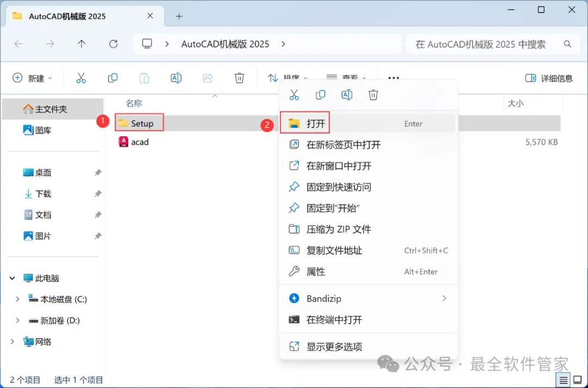Click the Copy icon in the context menu

[x=320, y=95]
